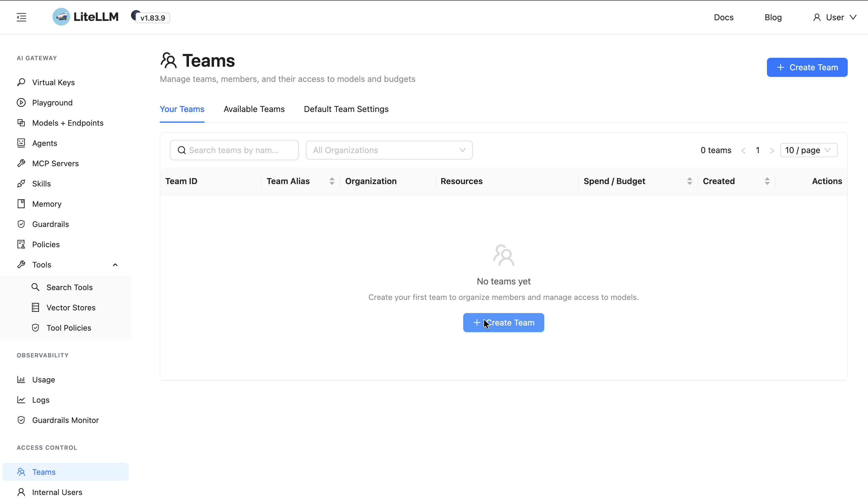Sort the table by Team Alias
The image size is (868, 498).
332,181
